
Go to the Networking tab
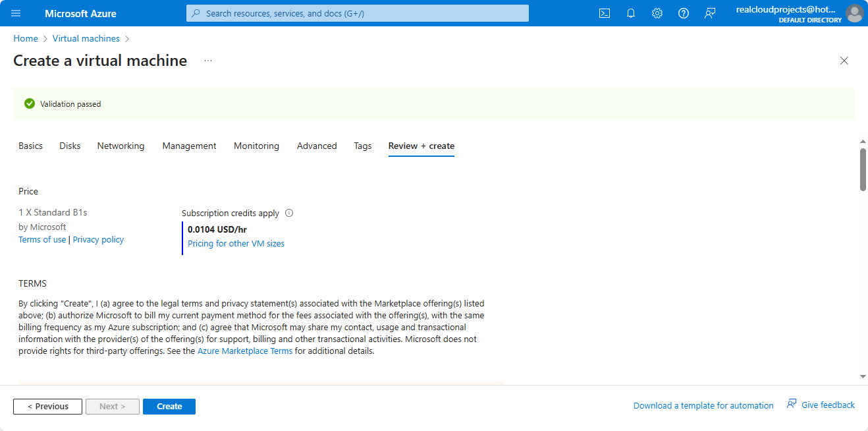pos(121,146)
